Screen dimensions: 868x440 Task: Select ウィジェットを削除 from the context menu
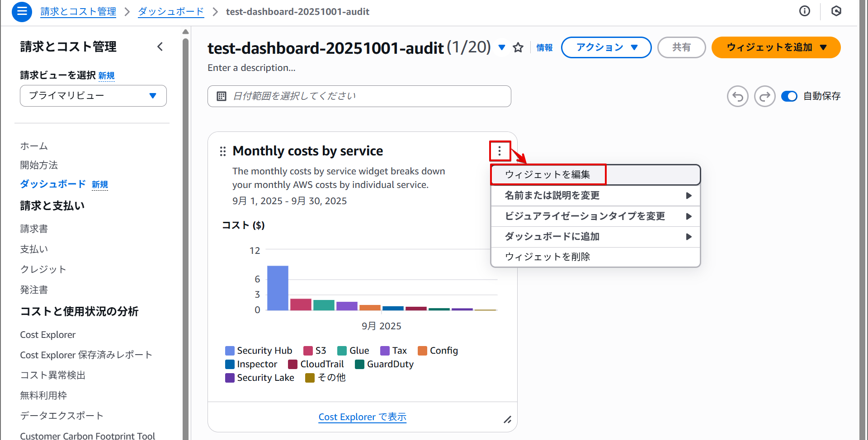coord(547,257)
